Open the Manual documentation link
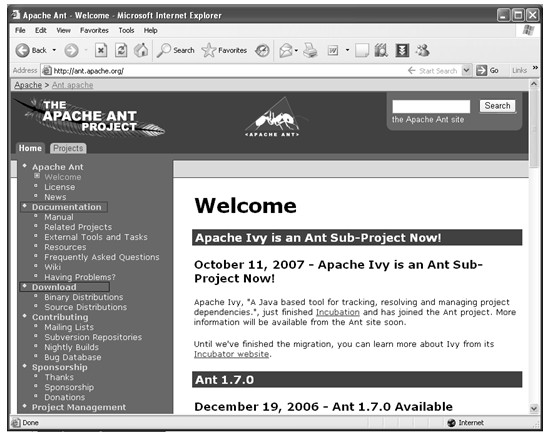552x437 pixels. click(x=59, y=217)
